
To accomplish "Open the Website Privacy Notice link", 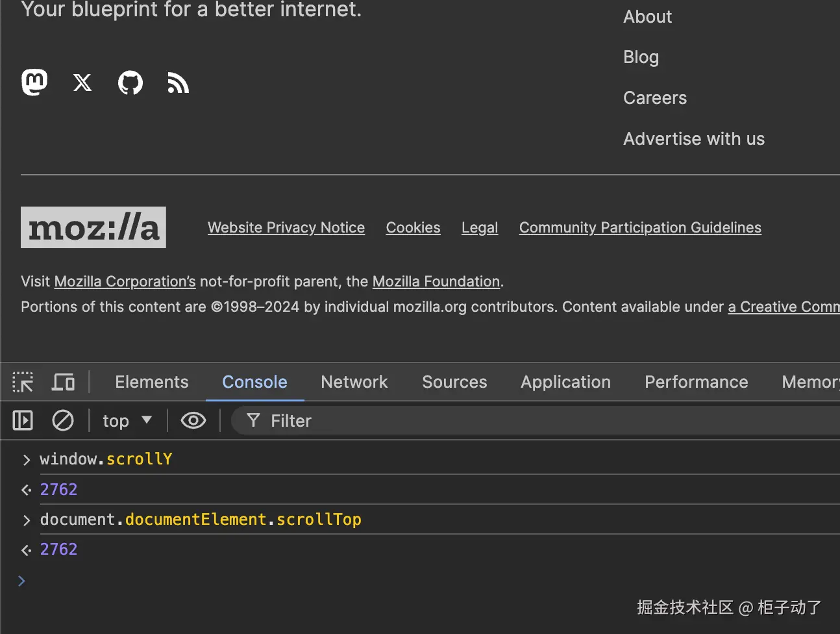I will tap(286, 227).
